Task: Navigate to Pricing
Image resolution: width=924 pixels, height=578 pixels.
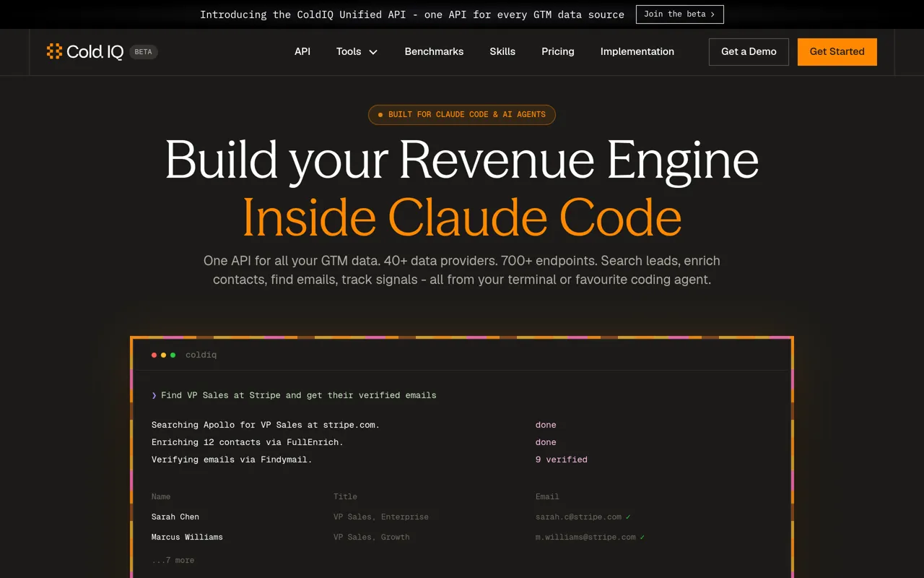Action: pyautogui.click(x=558, y=51)
